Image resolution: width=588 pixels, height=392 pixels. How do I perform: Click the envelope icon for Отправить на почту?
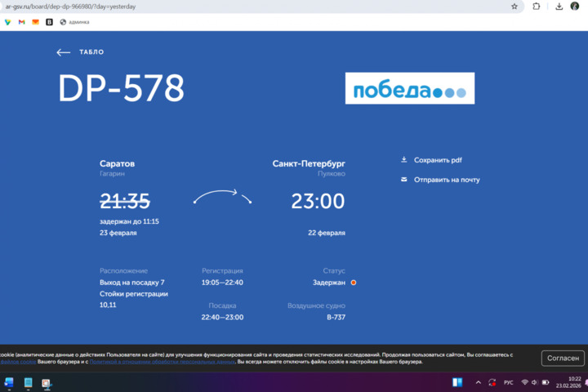403,180
